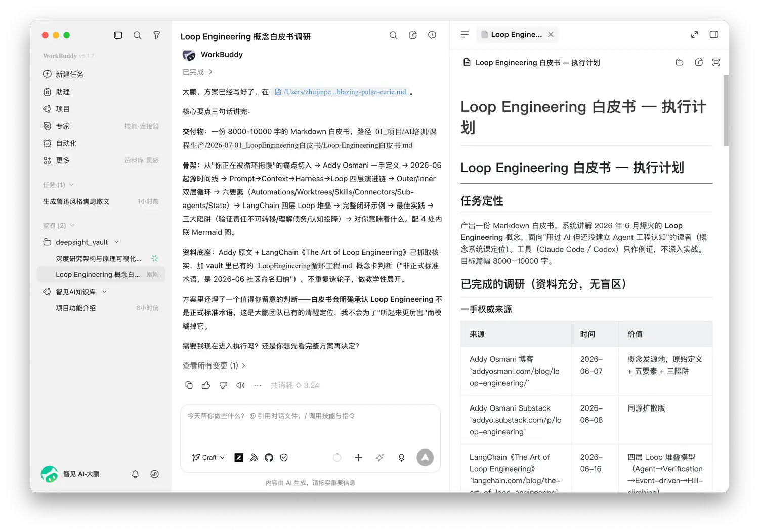Viewport: 759px width, 532px height.
Task: Open sidebar search magnifier icon
Action: pos(137,35)
